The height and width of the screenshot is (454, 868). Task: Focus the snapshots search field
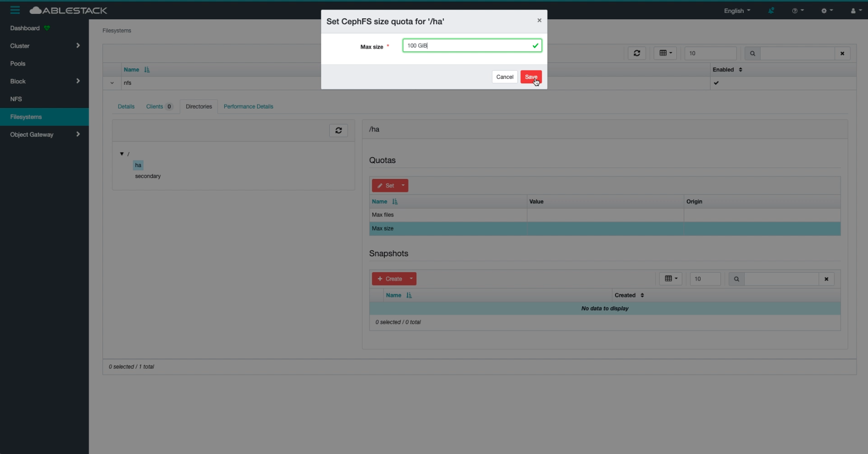click(x=781, y=279)
